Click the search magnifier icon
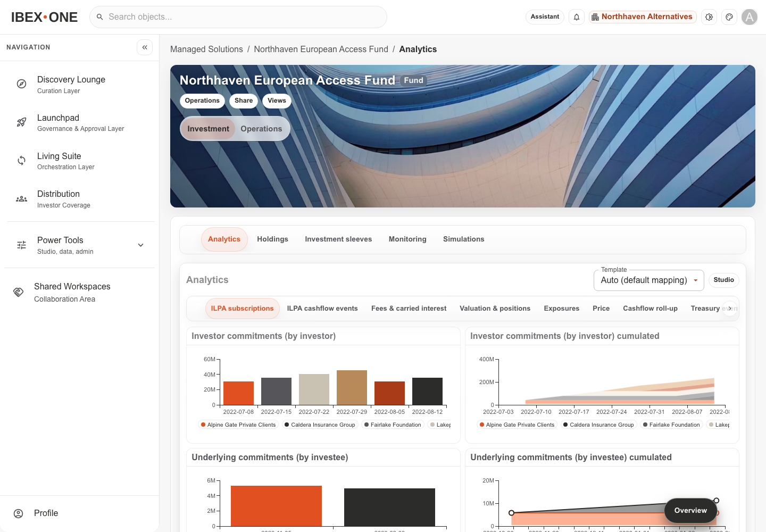Viewport: 766px width, 532px height. coord(99,17)
